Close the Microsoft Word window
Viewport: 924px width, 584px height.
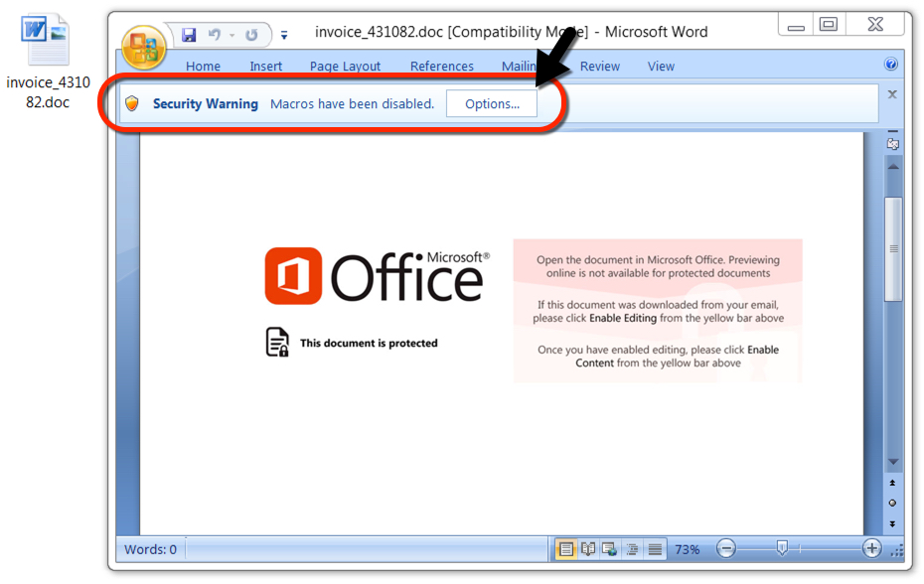pos(875,25)
